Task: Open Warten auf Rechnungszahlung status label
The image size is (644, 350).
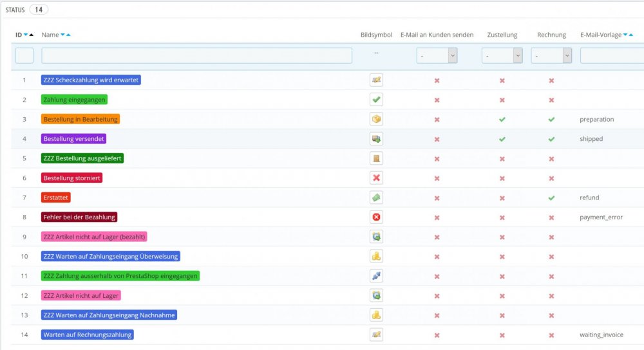Action: pos(88,335)
